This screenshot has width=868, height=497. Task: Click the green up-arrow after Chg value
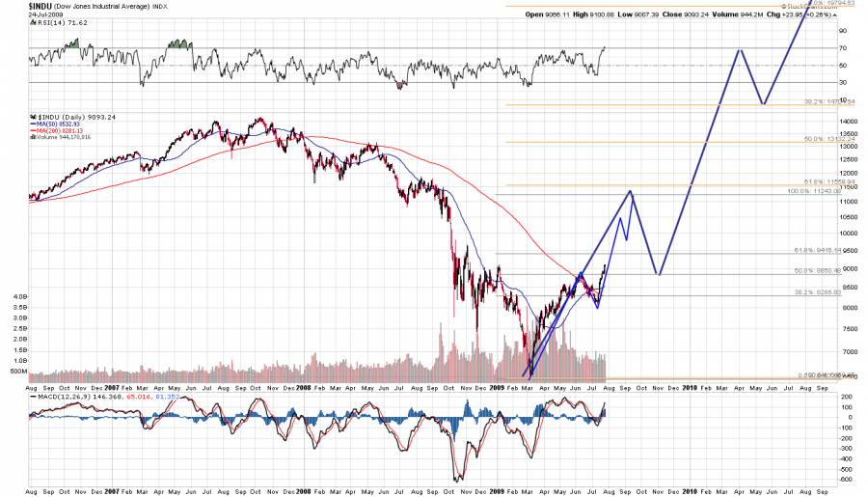coord(835,15)
